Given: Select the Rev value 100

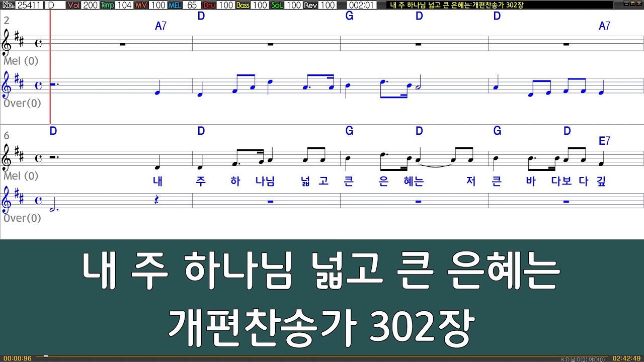Looking at the screenshot, I should tap(328, 5).
